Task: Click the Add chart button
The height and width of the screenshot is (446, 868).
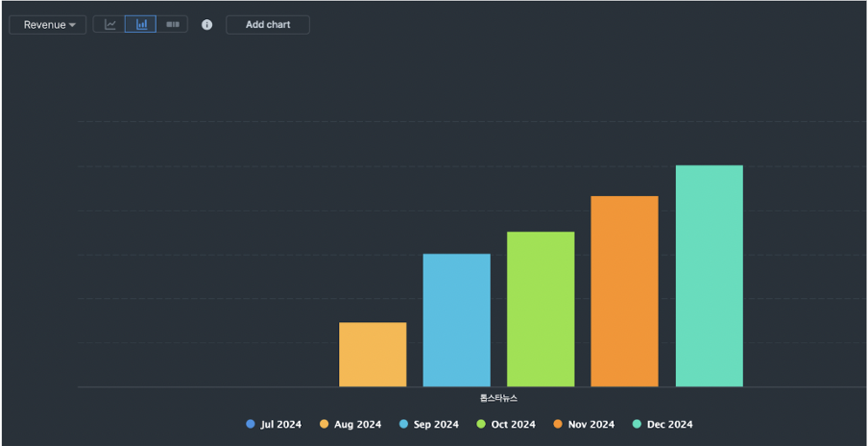Action: (268, 25)
